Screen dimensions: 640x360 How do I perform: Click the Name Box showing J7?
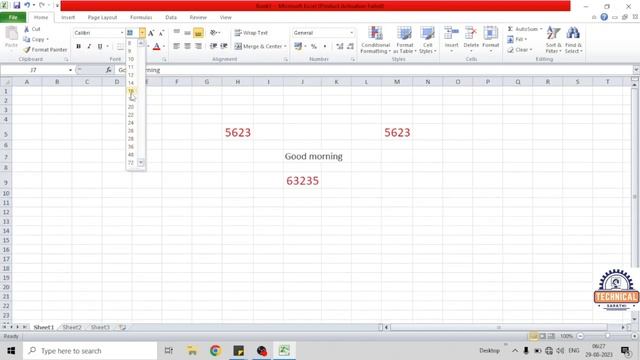point(33,70)
